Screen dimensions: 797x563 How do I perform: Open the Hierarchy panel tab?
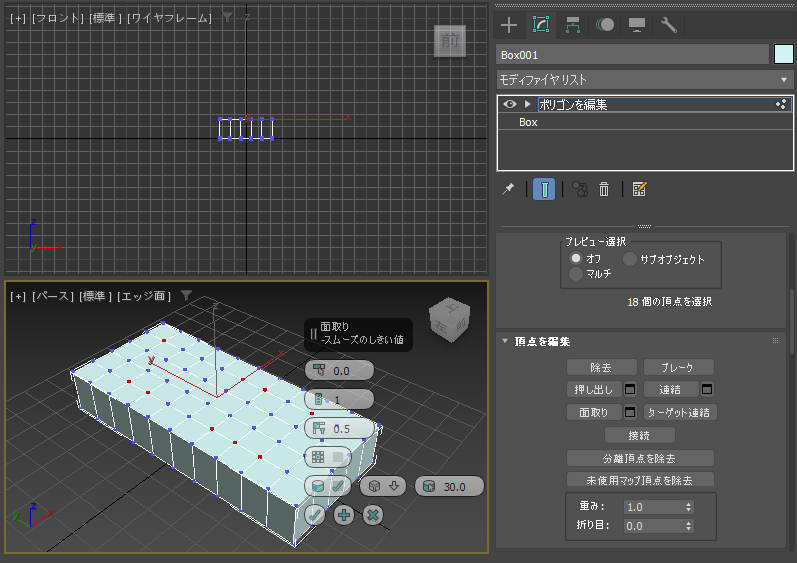573,25
